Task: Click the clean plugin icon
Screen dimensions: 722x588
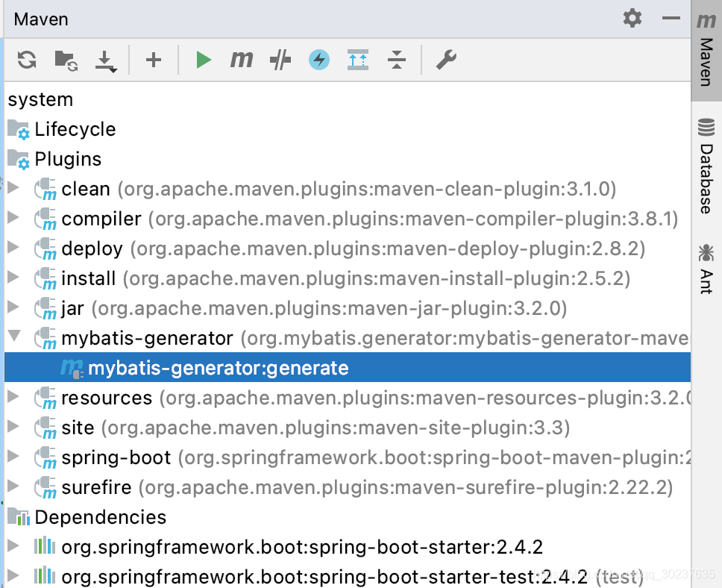Action: (45, 190)
